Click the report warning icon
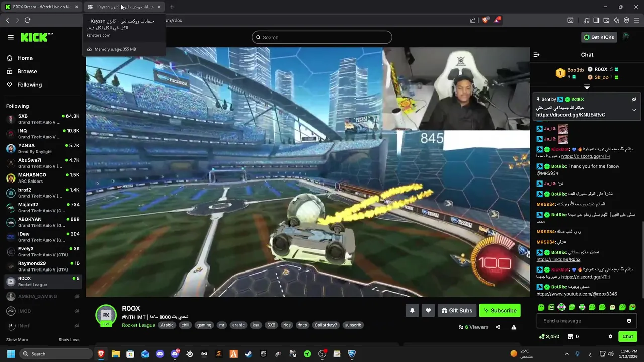This screenshot has width=644, height=362. (x=514, y=327)
